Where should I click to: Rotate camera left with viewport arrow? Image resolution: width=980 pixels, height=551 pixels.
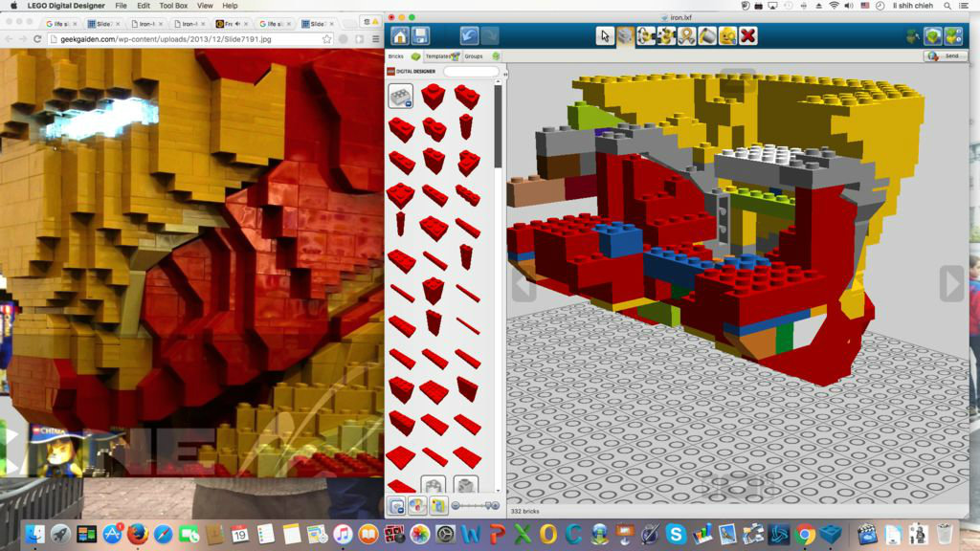coord(524,283)
